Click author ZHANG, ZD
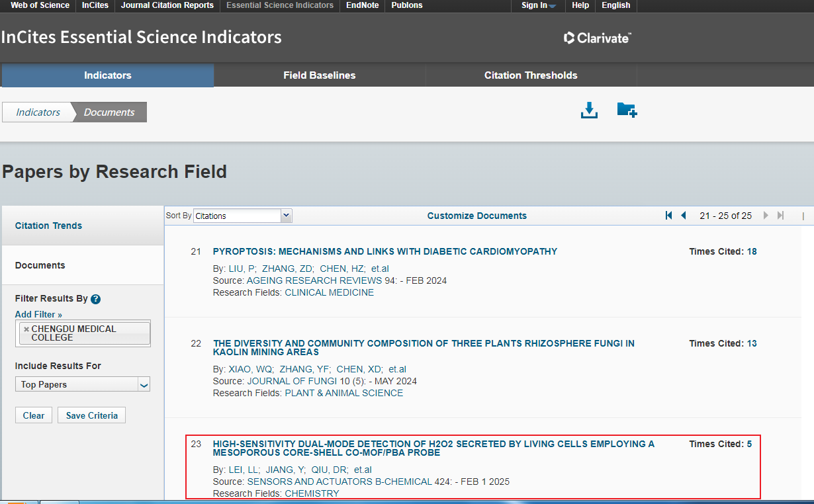Image resolution: width=814 pixels, height=504 pixels. coord(287,269)
